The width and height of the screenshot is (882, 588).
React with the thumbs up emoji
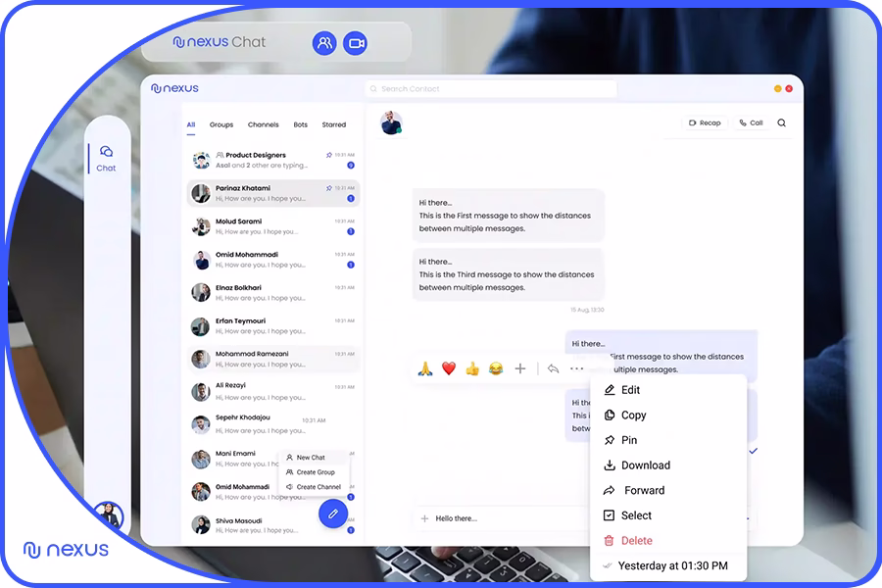[x=472, y=368]
